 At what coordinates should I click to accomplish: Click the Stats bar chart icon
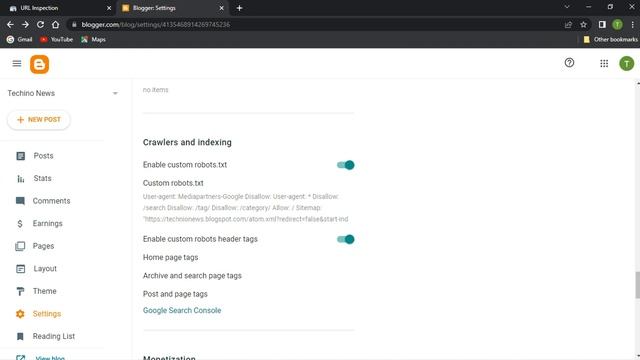coord(20,178)
